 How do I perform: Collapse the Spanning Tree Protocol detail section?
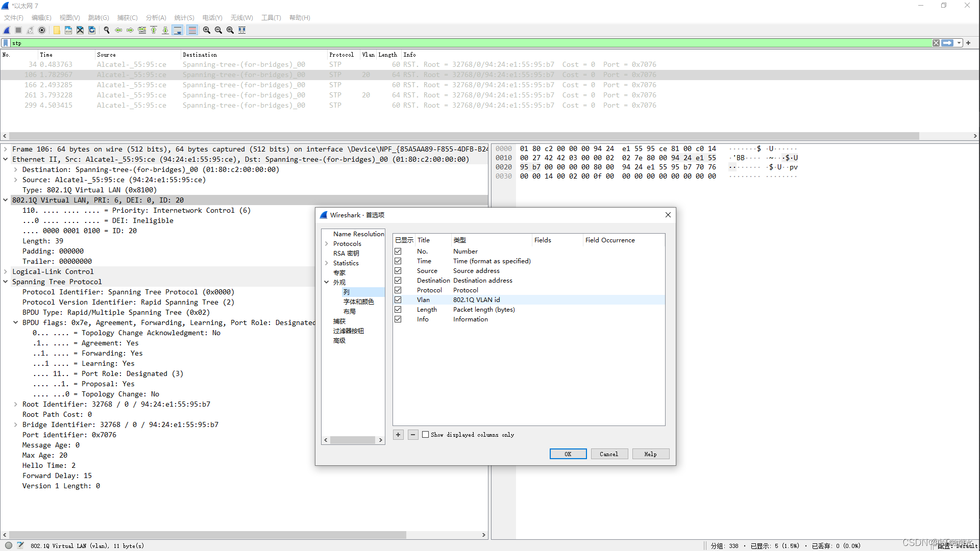click(6, 282)
